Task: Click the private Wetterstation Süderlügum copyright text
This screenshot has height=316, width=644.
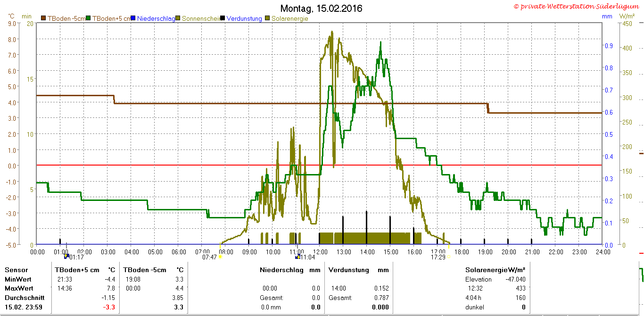Action: 578,6
